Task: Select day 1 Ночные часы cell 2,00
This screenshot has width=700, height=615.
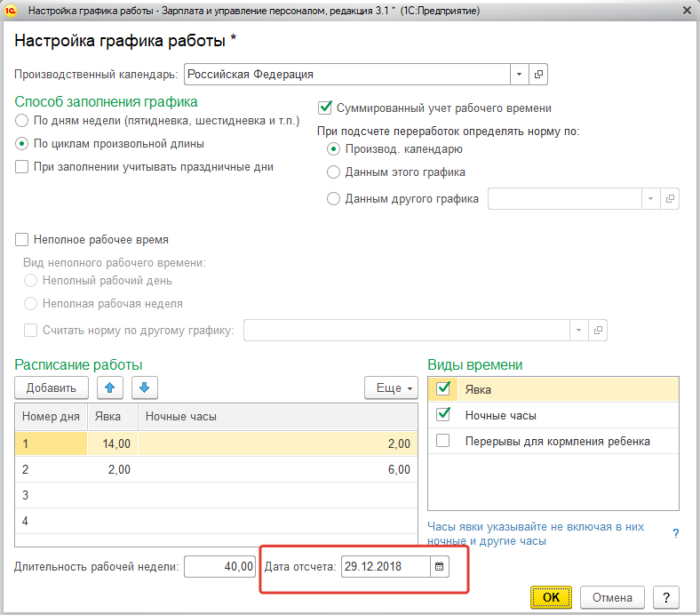Action: click(x=278, y=443)
